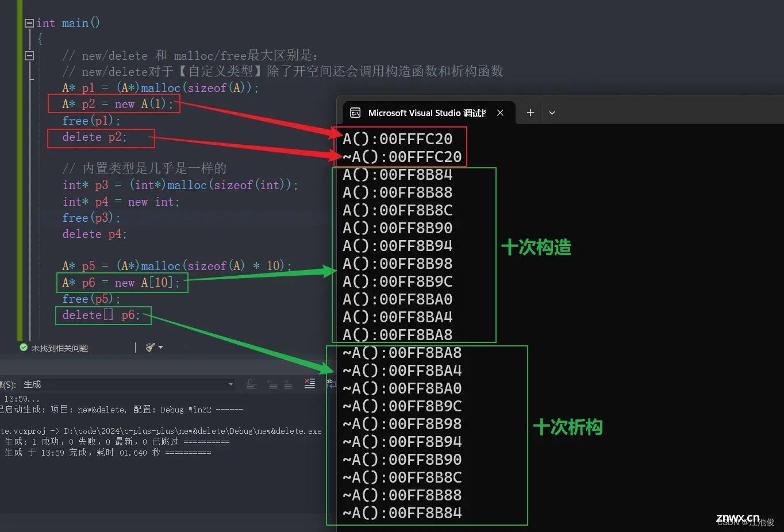This screenshot has width=784, height=532.
Task: Click the line A* p1 = (A*)malloc(sizeof(A));
Action: pyautogui.click(x=160, y=88)
